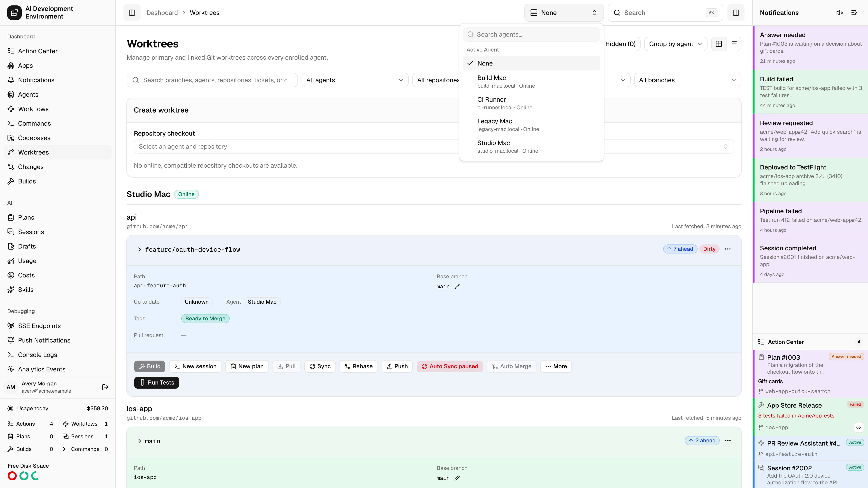Click the Rebase button

click(359, 366)
